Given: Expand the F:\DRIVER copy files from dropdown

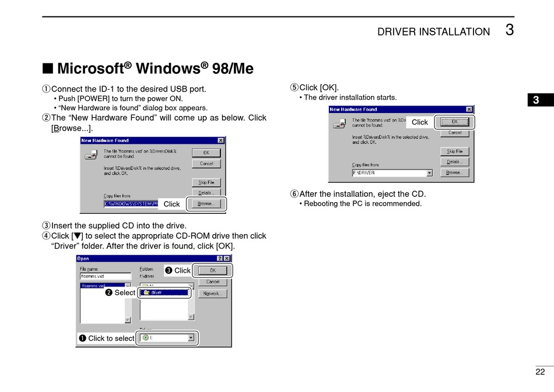Looking at the screenshot, I should 430,173.
